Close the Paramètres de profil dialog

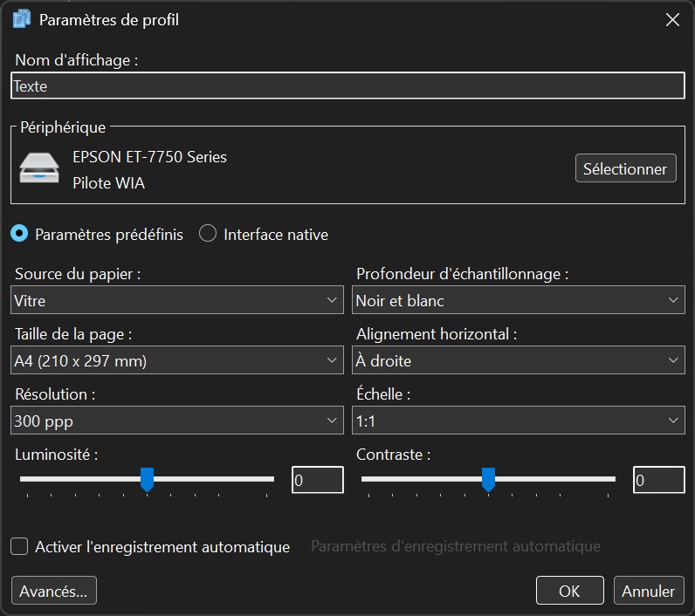tap(672, 20)
